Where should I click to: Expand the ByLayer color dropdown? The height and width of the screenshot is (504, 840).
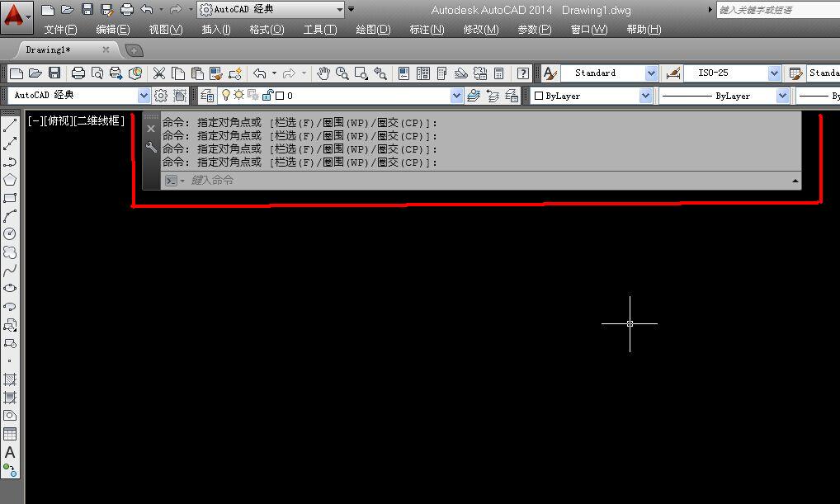coord(645,96)
